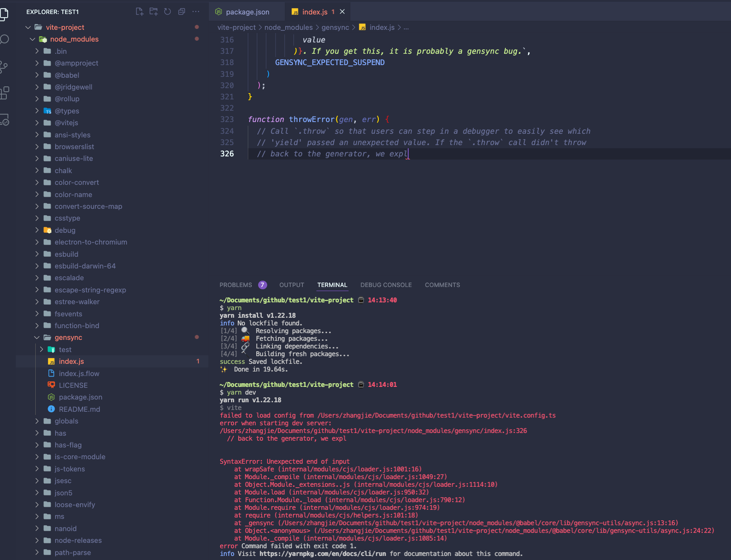The height and width of the screenshot is (560, 731).
Task: Create a new folder in Explorer
Action: pyautogui.click(x=154, y=12)
